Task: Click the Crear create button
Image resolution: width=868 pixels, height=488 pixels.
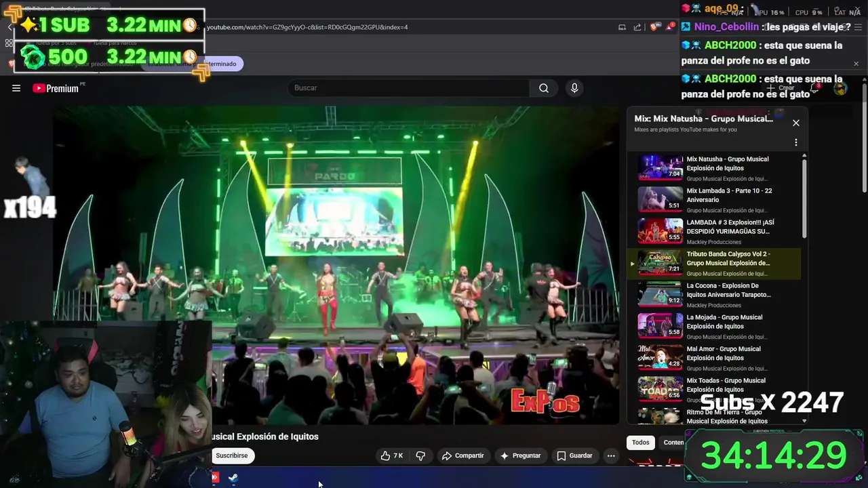Action: [781, 88]
